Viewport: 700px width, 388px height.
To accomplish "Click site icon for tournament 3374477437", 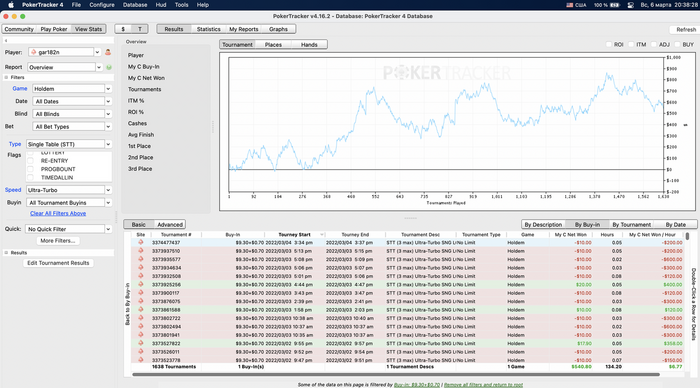I will click(x=141, y=242).
